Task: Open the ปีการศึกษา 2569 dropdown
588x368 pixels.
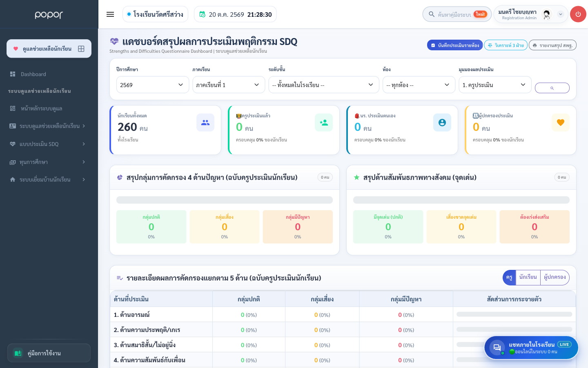Action: click(x=153, y=85)
